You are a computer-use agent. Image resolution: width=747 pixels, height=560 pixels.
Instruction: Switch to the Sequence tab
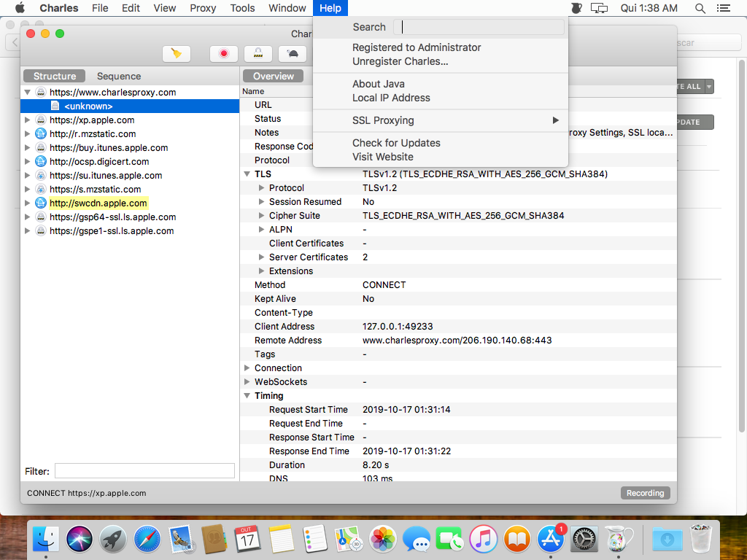tap(119, 76)
